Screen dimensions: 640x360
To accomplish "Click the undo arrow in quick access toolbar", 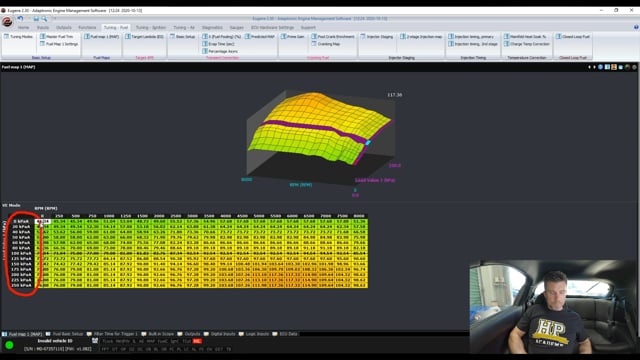I will 20,19.
